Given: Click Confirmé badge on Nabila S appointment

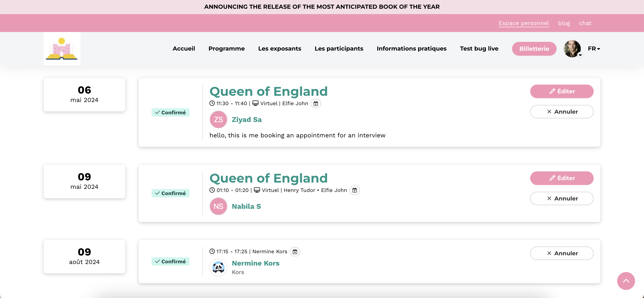Looking at the screenshot, I should pyautogui.click(x=170, y=193).
